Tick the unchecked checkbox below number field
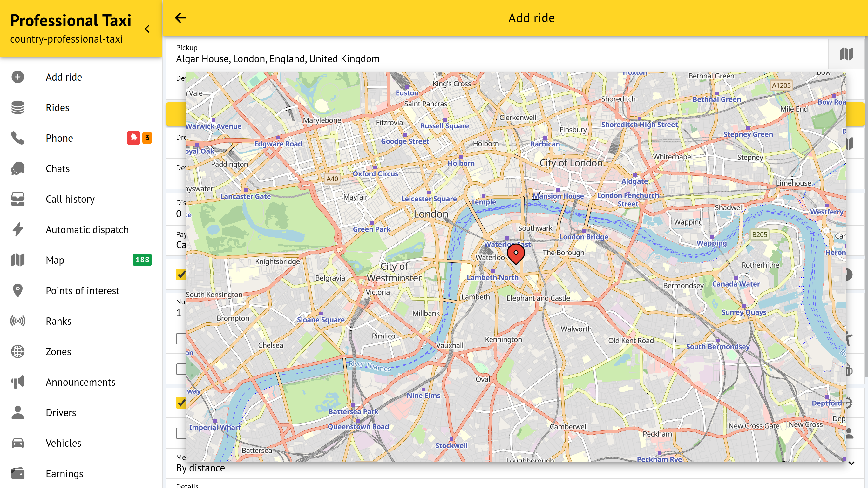The width and height of the screenshot is (868, 488). pos(181,338)
